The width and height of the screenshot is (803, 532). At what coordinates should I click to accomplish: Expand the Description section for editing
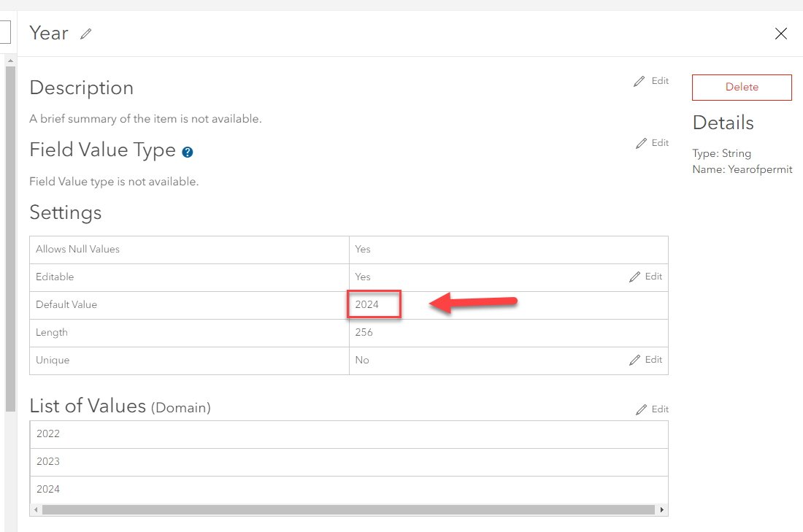(x=651, y=80)
